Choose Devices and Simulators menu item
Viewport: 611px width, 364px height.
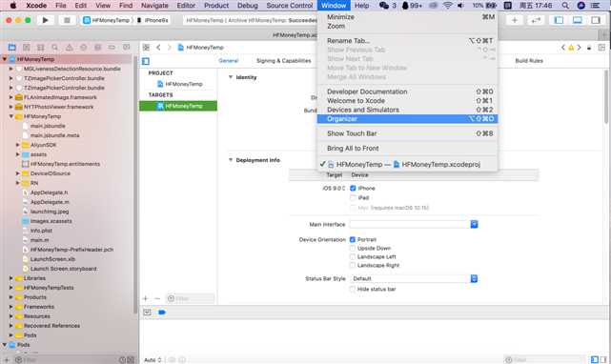407,110
